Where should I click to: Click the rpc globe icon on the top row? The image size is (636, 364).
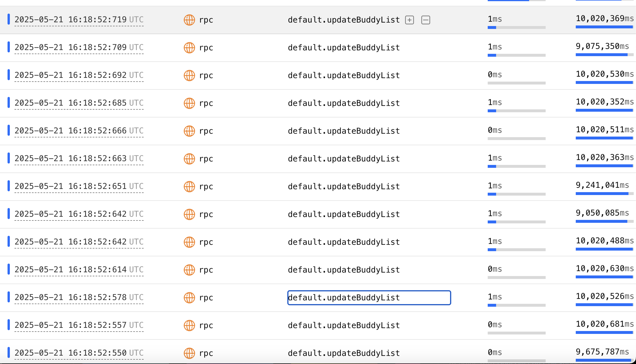coord(189,20)
